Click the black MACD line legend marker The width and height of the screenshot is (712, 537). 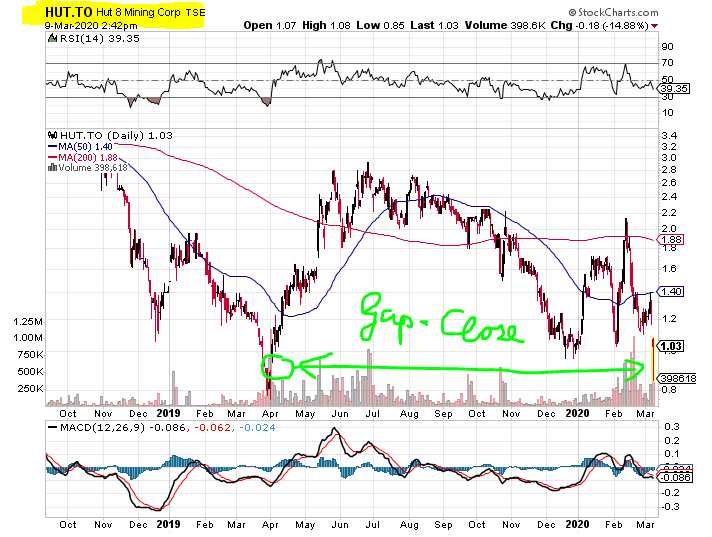point(53,428)
